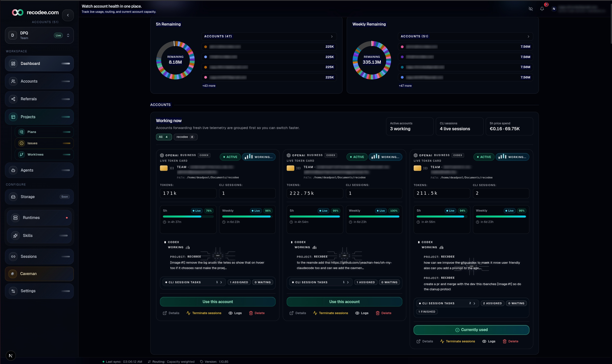Image resolution: width=612 pixels, height=364 pixels.
Task: Click Use this account on first card
Action: tap(218, 302)
